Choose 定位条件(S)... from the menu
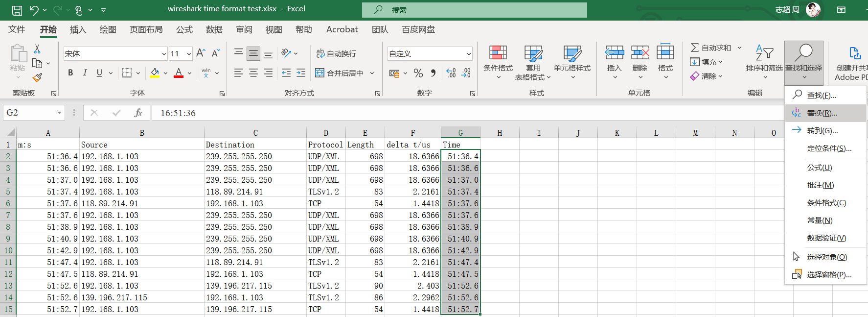Viewport: 868px width, 317px height. click(825, 148)
